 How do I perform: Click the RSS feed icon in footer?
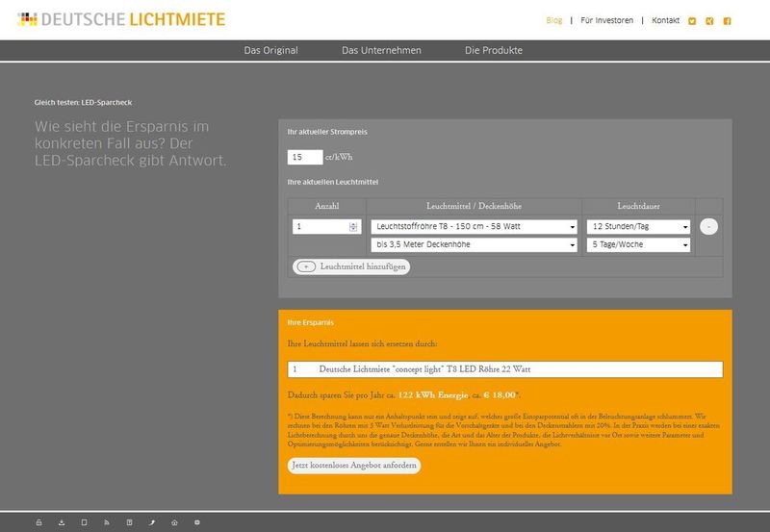point(107,522)
